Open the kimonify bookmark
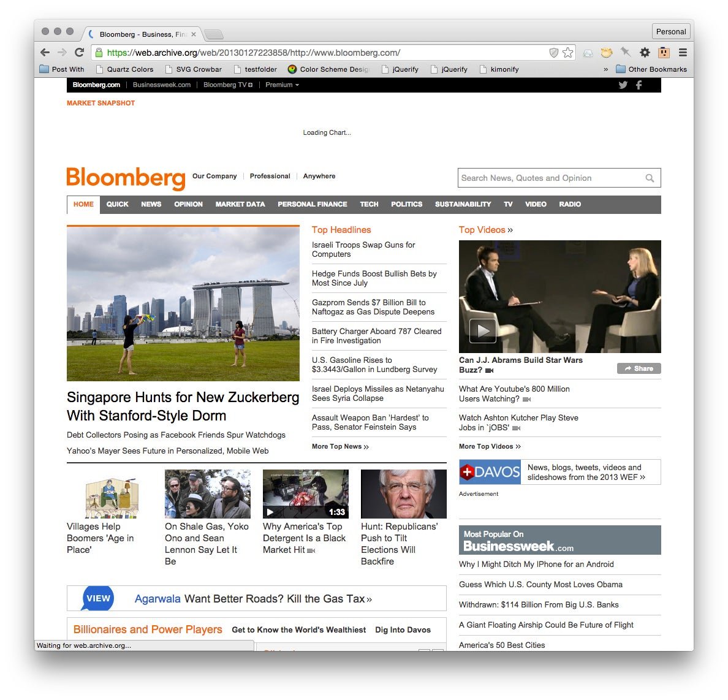 499,69
